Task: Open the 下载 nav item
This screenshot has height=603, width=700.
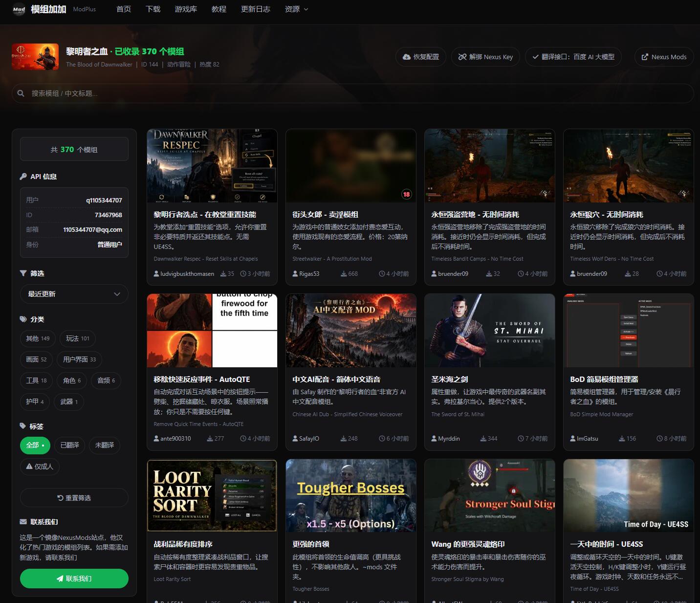Action: [x=153, y=9]
